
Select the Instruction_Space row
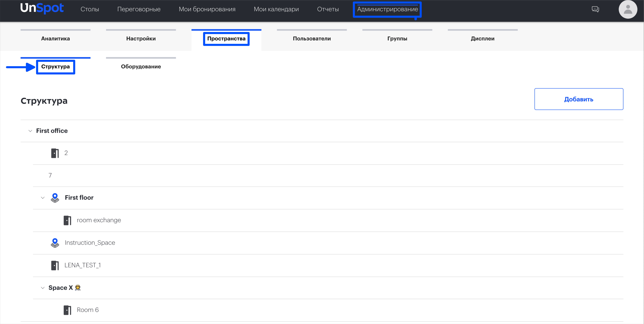click(328, 243)
